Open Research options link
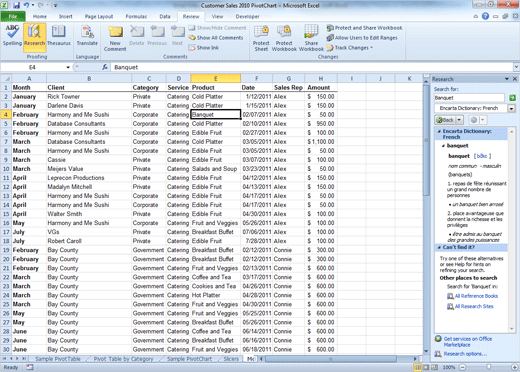This screenshot has width=520, height=372. point(465,354)
